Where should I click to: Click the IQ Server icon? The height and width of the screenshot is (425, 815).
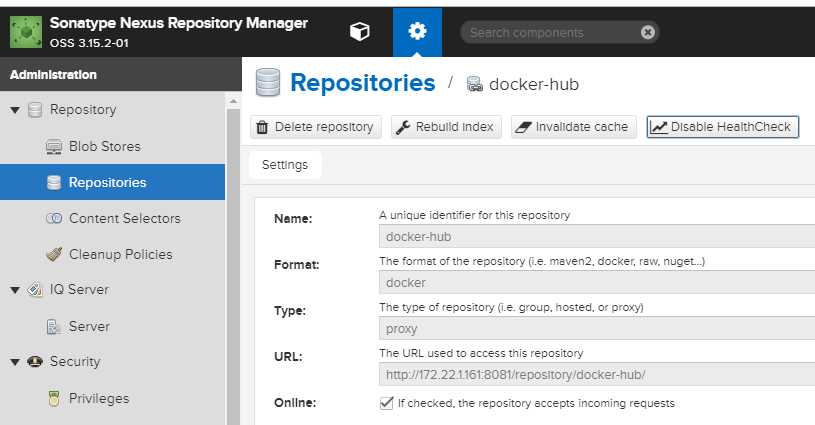click(35, 289)
